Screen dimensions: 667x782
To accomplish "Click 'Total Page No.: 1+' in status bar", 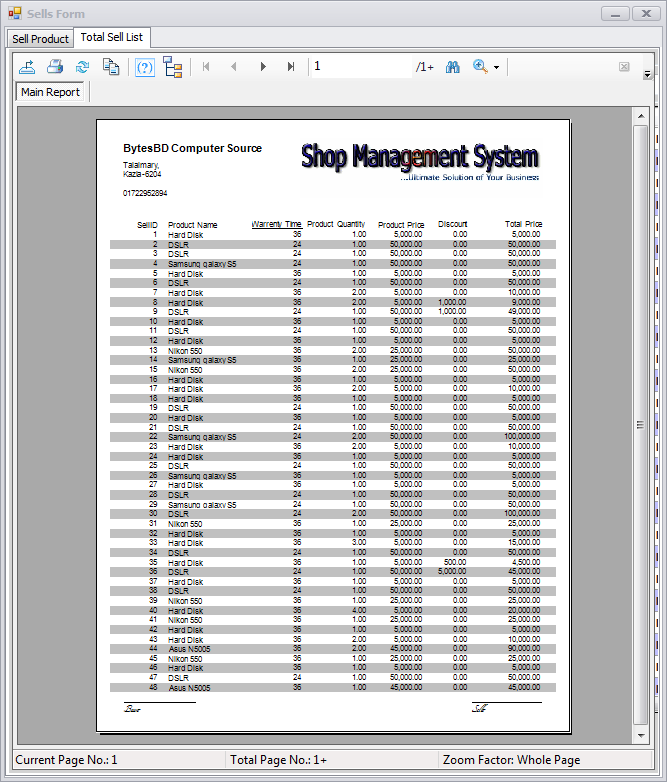I will point(278,760).
